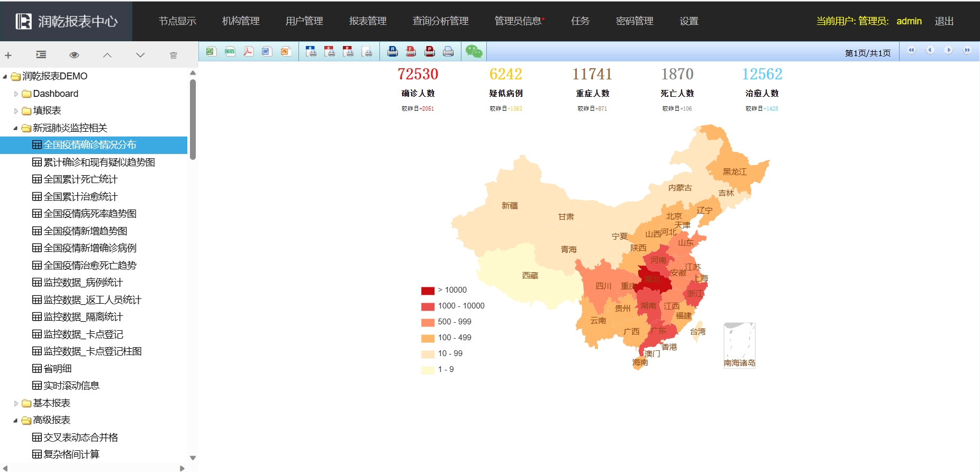Open 查询分析管理 menu
The height and width of the screenshot is (472, 980).
[x=440, y=21]
